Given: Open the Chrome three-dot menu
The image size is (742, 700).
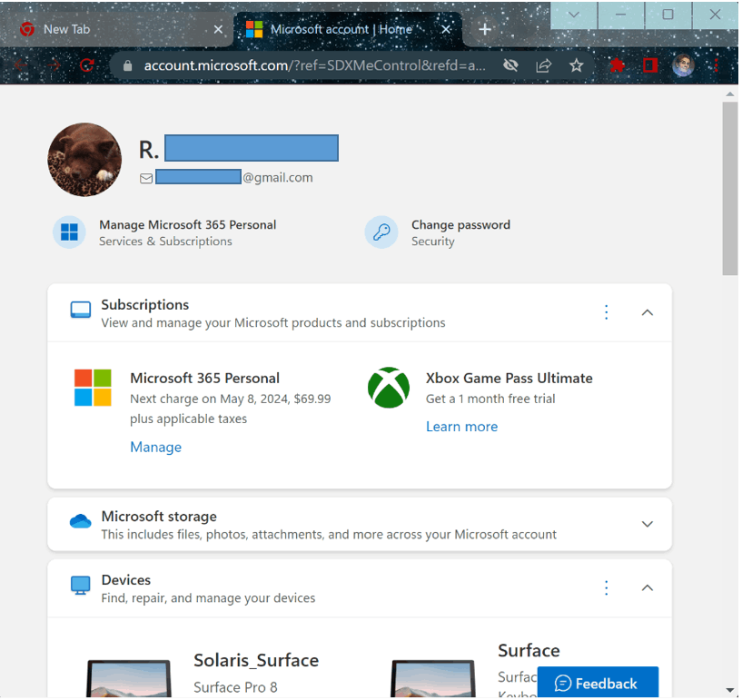Looking at the screenshot, I should point(717,65).
